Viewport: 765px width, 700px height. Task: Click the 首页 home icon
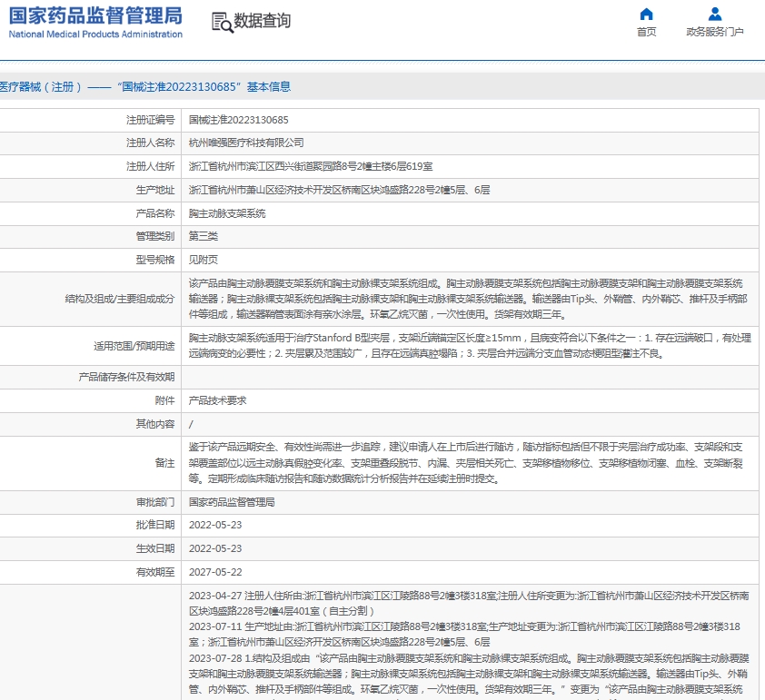coord(647,14)
